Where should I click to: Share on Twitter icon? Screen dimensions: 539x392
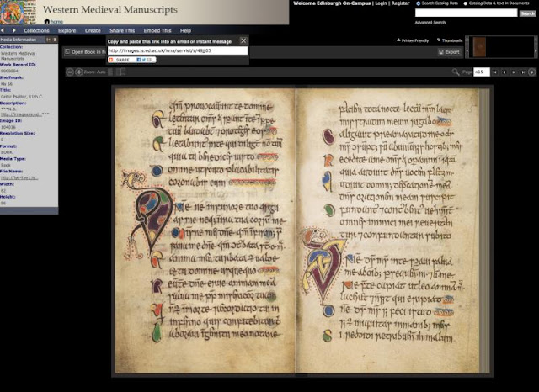click(144, 60)
